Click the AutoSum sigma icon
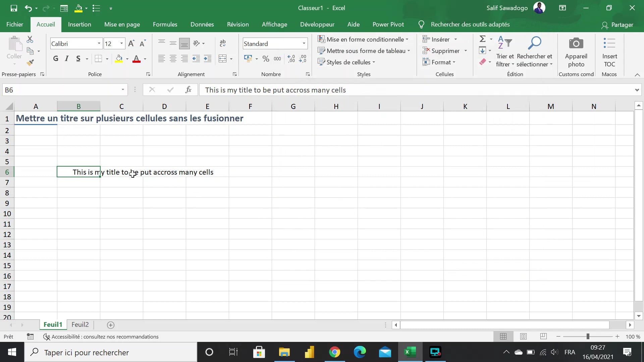 [x=482, y=39]
